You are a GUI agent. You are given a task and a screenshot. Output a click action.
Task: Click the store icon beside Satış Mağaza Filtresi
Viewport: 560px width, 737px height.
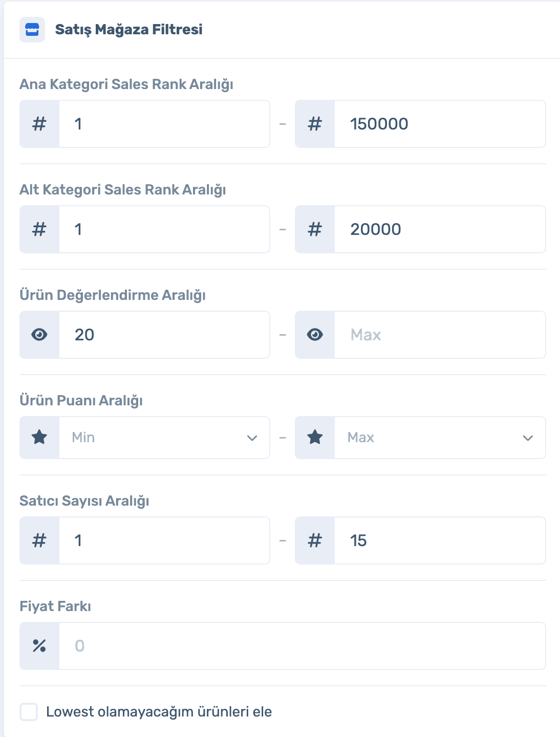(x=32, y=30)
